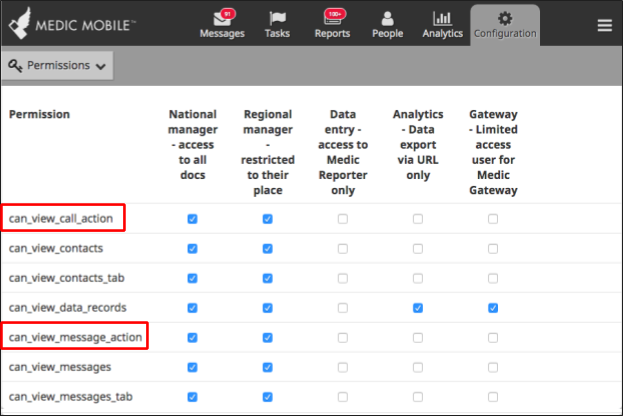623x416 pixels.
Task: Click the can_view_message_action permission label
Action: click(x=75, y=337)
